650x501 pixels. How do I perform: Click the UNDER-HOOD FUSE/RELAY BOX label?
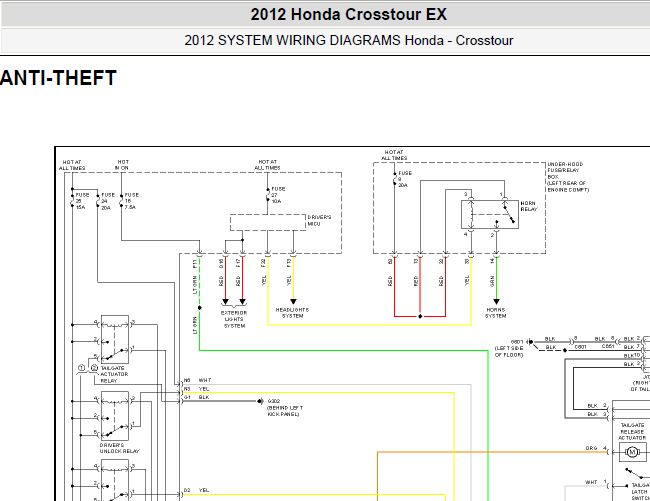(x=568, y=177)
